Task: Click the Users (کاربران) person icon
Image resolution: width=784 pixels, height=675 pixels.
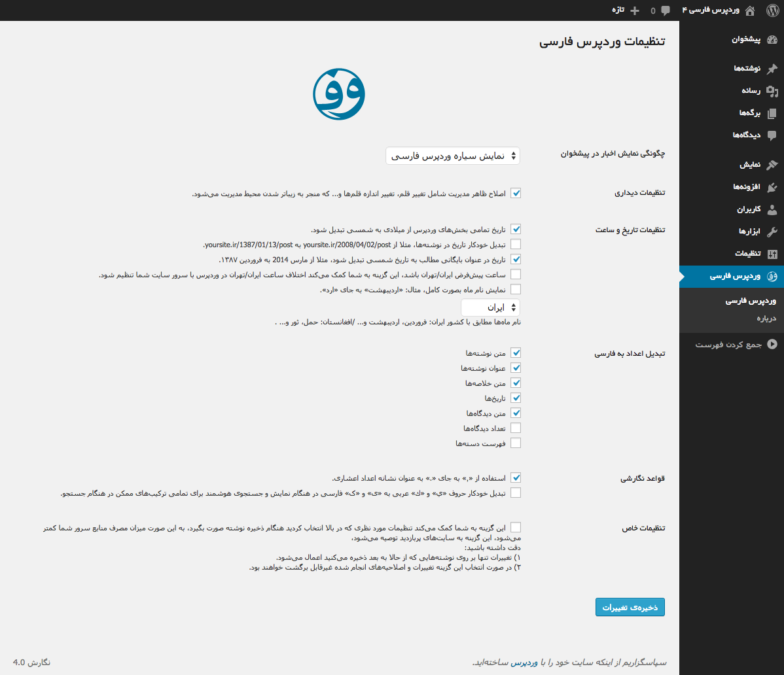Action: pos(772,210)
